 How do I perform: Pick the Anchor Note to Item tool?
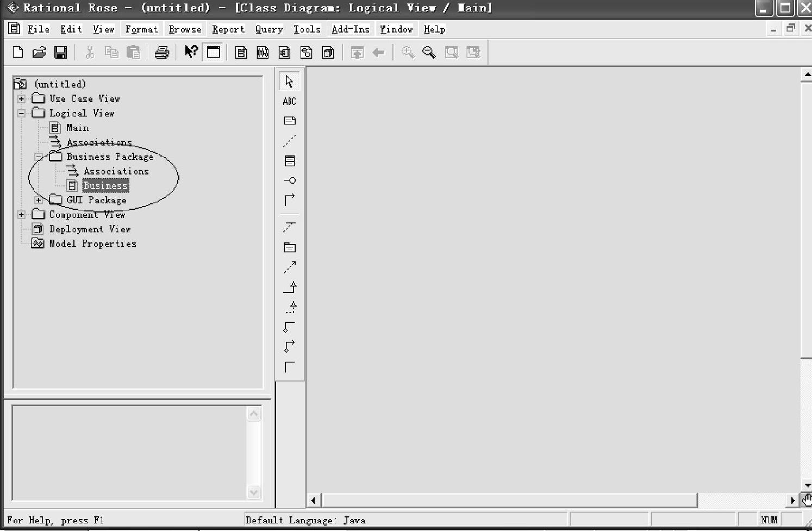(290, 141)
